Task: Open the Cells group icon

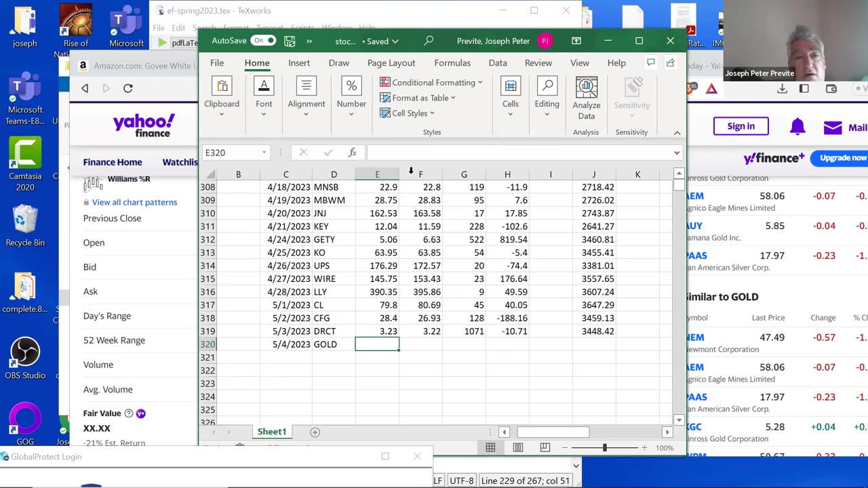Action: pos(511,86)
